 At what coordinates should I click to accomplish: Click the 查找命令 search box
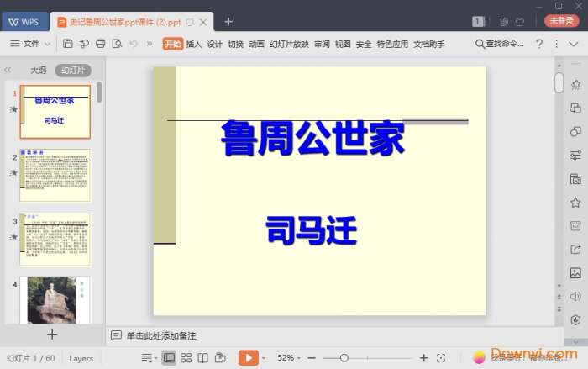pyautogui.click(x=500, y=44)
